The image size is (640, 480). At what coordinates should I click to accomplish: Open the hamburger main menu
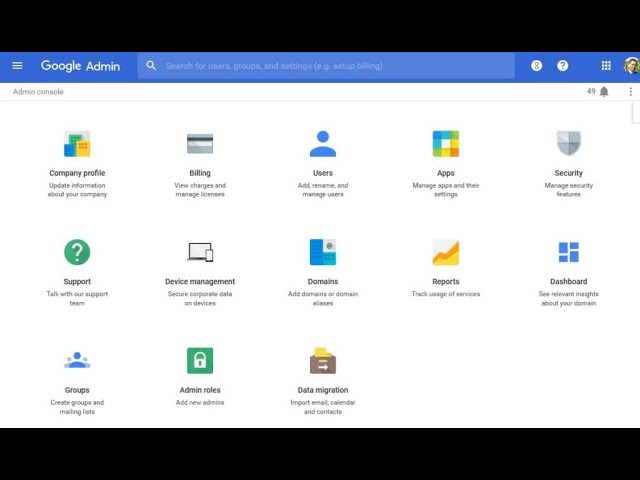point(17,65)
